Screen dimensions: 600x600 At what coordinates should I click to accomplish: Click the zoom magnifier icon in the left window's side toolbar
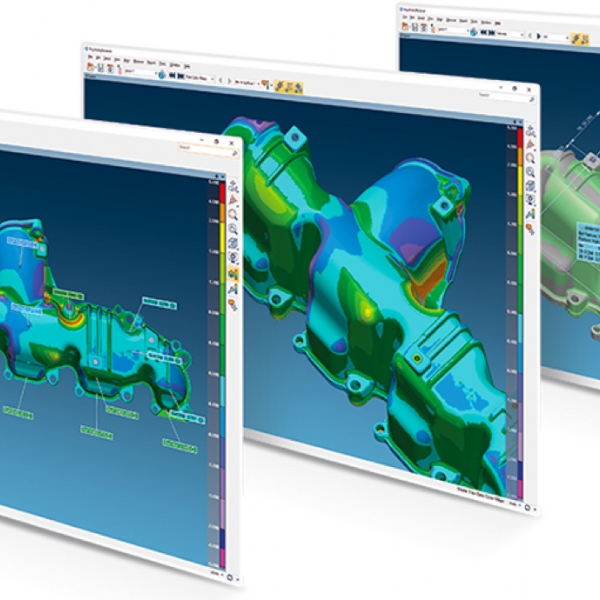tap(232, 213)
